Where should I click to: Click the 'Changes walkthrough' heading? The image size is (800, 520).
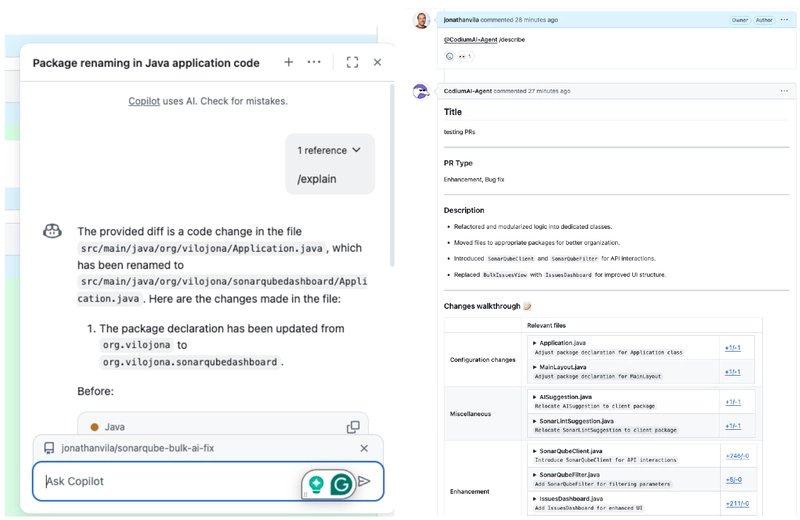[482, 306]
